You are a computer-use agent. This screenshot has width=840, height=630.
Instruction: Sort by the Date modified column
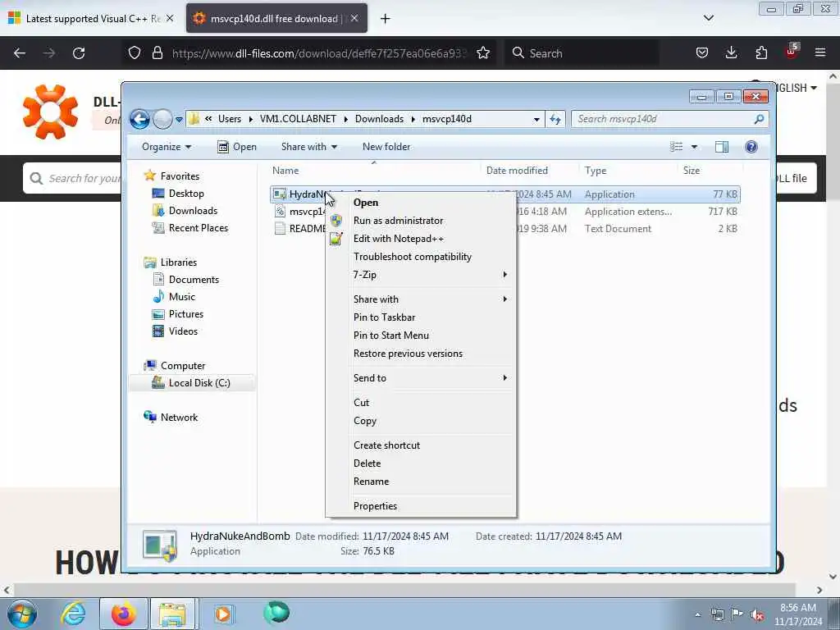tap(529, 171)
